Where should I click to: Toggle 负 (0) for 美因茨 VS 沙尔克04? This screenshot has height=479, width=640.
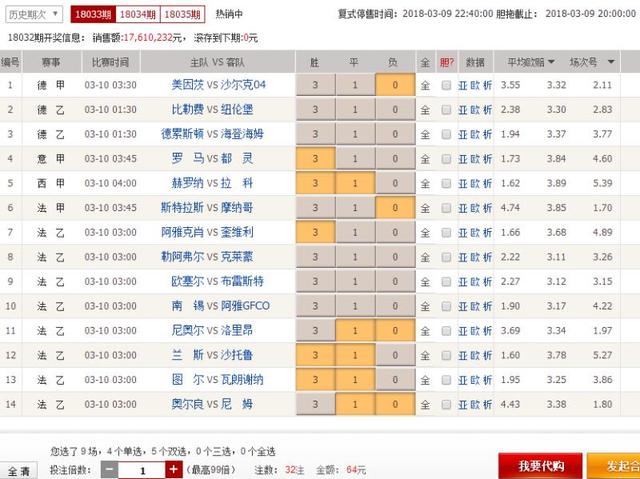[395, 85]
